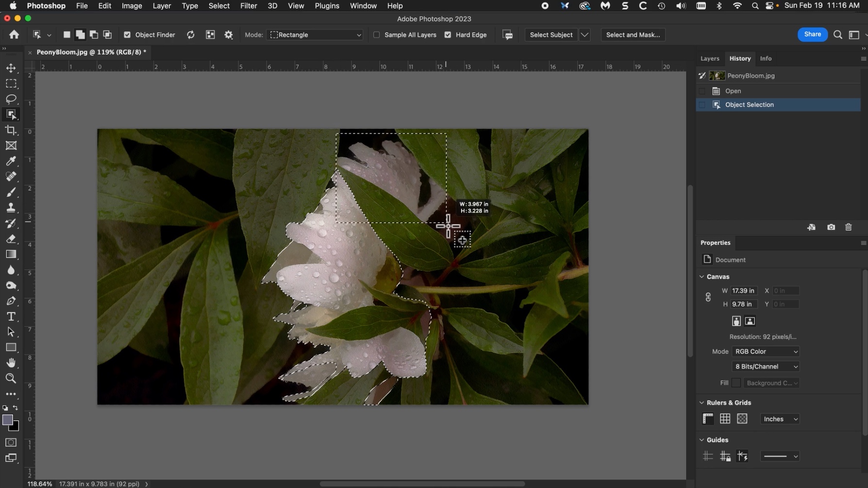Open the Filter menu
The image size is (868, 488).
pyautogui.click(x=248, y=6)
